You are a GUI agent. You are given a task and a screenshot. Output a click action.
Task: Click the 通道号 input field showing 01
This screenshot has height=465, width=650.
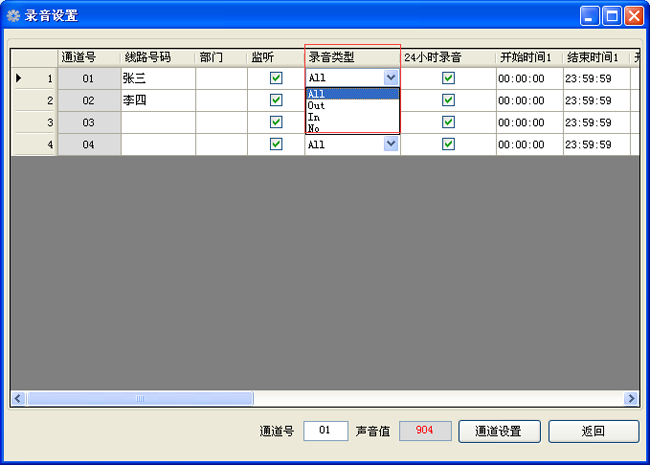[x=325, y=431]
